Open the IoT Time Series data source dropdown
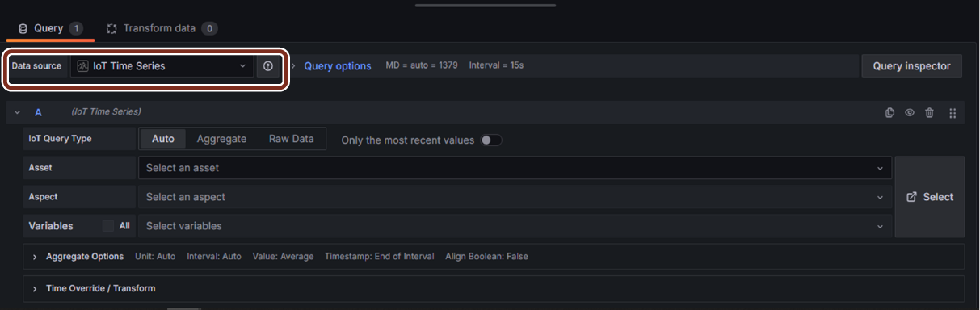The image size is (980, 310). click(x=162, y=66)
